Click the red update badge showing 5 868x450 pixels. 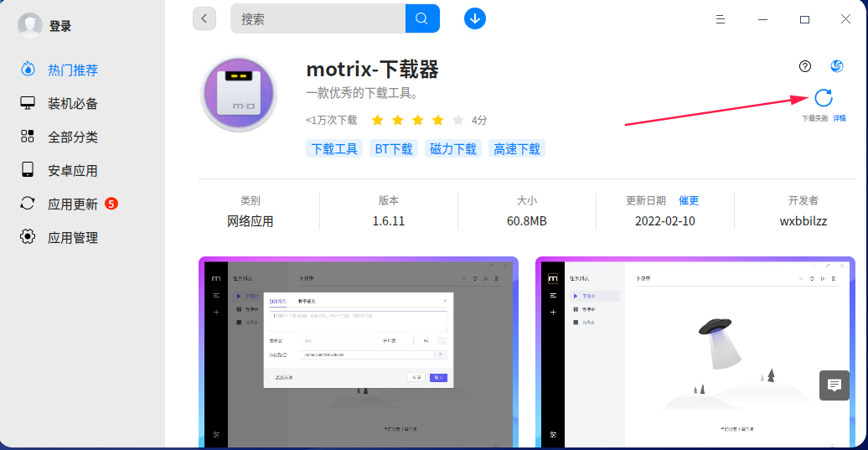pyautogui.click(x=111, y=204)
